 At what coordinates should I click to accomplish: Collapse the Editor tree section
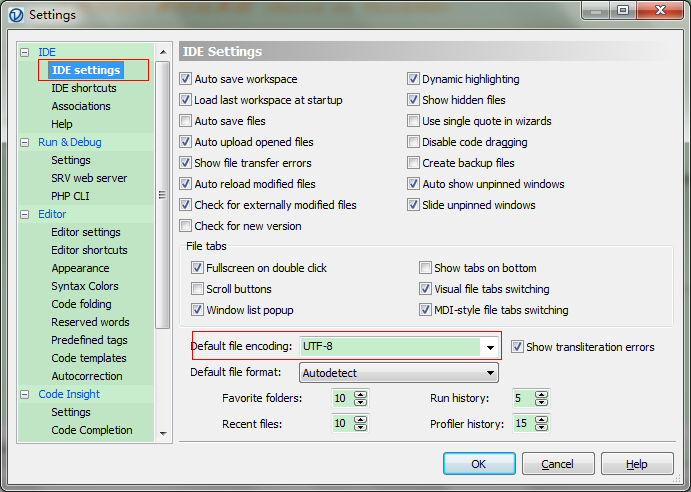(x=25, y=214)
